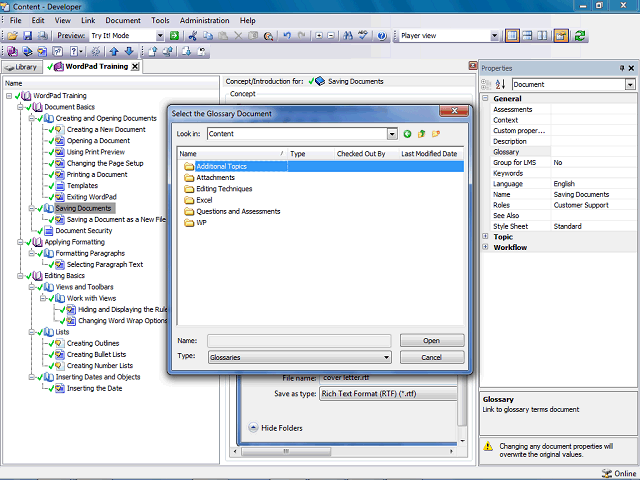Open the File menu
This screenshot has height=480, width=640.
coord(16,20)
